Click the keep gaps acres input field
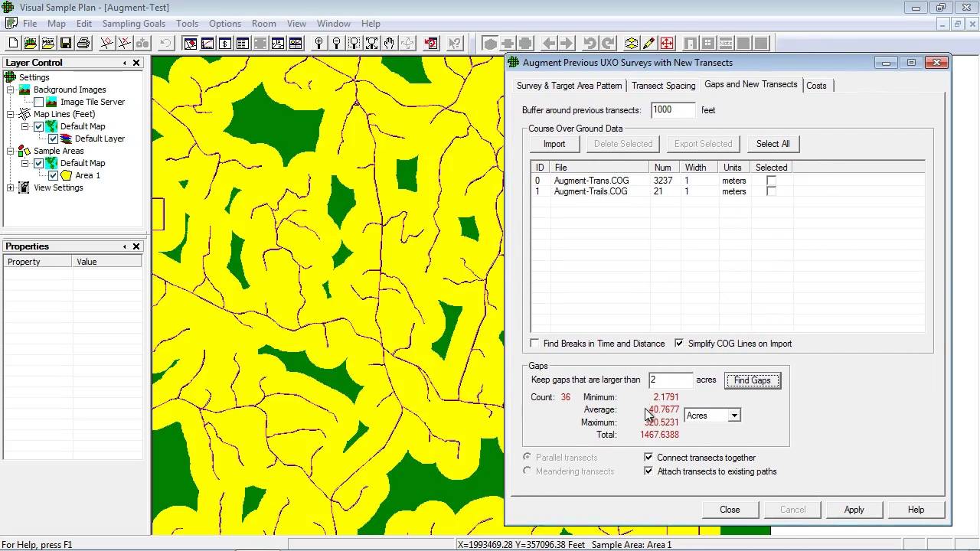 coord(670,380)
